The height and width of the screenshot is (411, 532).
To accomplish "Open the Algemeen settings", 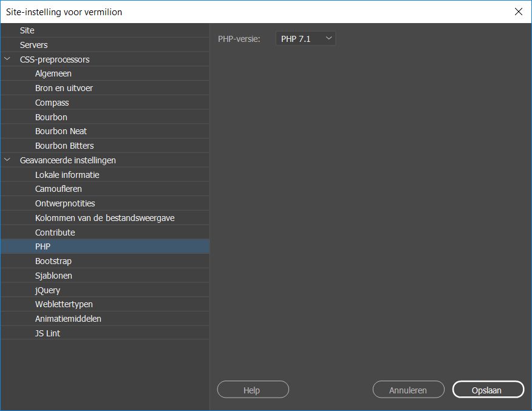I will click(105, 73).
